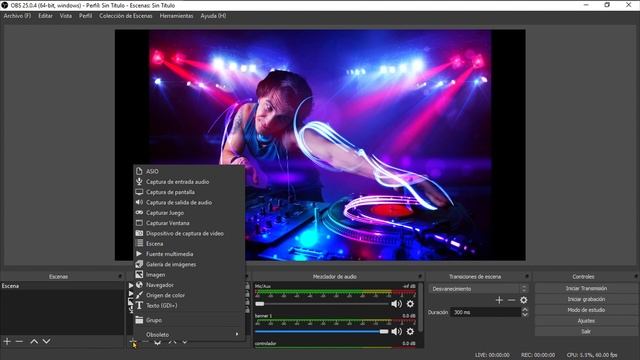This screenshot has width=640, height=360.
Task: Click the audio mixer scrollbar
Action: coord(420,306)
